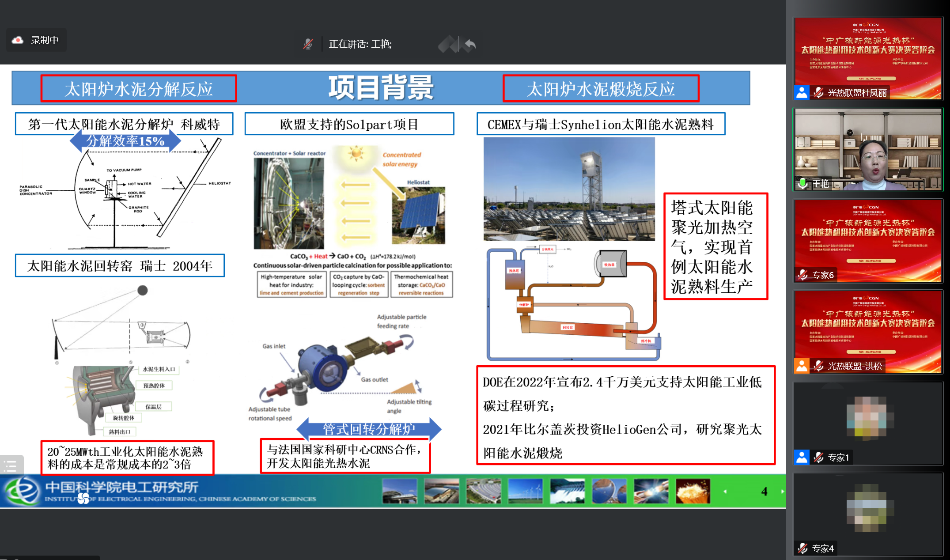Click the muted mic icon for 光热联盟杜凤丽
Image resolution: width=950 pixels, height=560 pixels.
818,92
